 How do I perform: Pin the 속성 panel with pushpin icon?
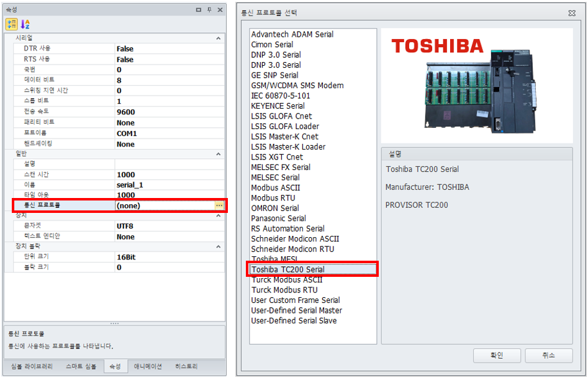[209, 10]
